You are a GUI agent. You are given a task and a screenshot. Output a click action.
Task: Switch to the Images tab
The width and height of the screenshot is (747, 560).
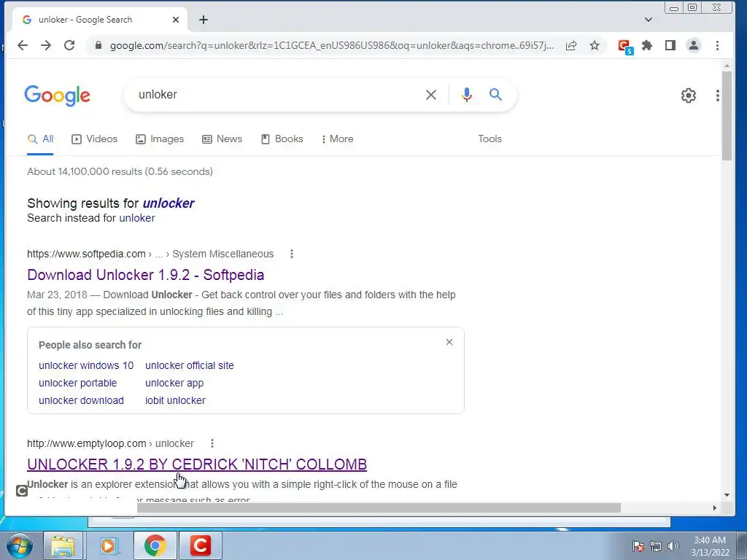[x=160, y=139]
